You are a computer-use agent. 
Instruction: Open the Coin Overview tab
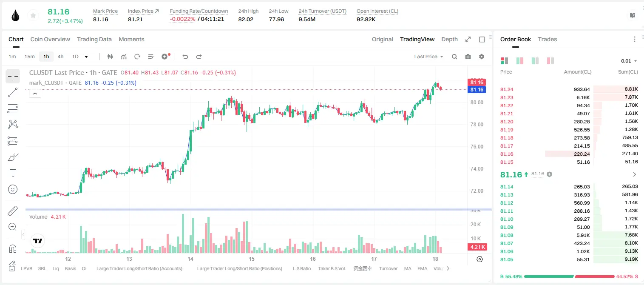[50, 39]
